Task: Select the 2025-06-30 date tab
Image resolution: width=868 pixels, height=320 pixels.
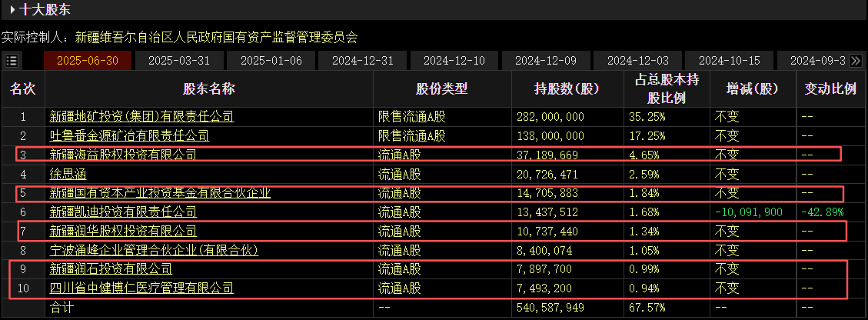Action: [x=88, y=61]
